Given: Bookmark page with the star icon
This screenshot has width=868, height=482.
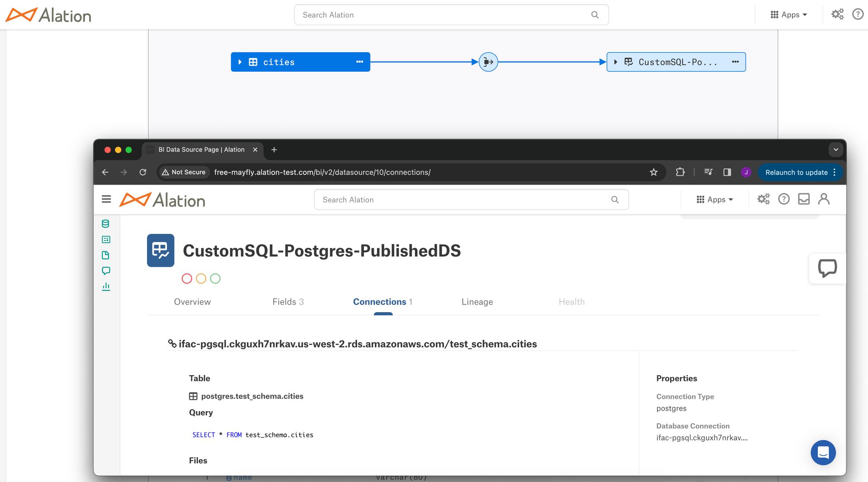Looking at the screenshot, I should (654, 172).
